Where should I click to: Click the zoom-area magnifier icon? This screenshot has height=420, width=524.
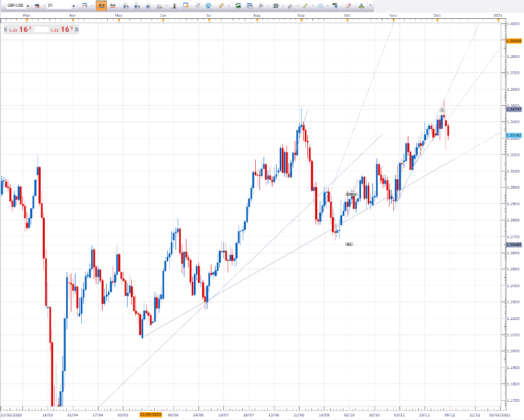pos(160,6)
